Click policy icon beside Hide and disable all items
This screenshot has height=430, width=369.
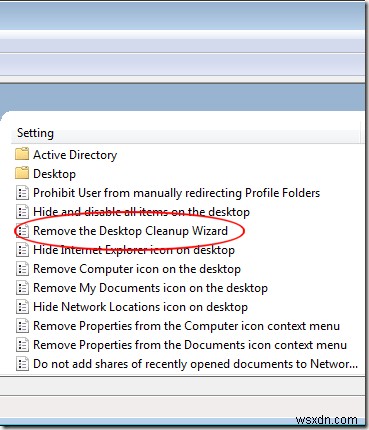(22, 212)
